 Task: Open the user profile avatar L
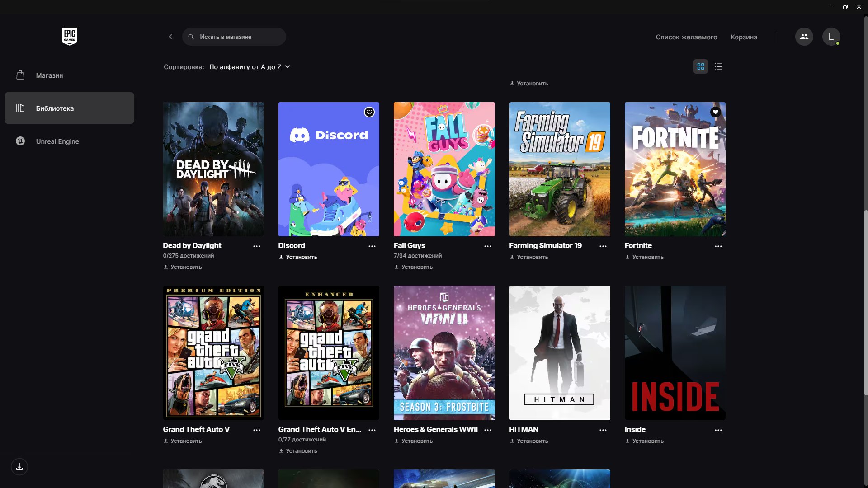pyautogui.click(x=831, y=37)
